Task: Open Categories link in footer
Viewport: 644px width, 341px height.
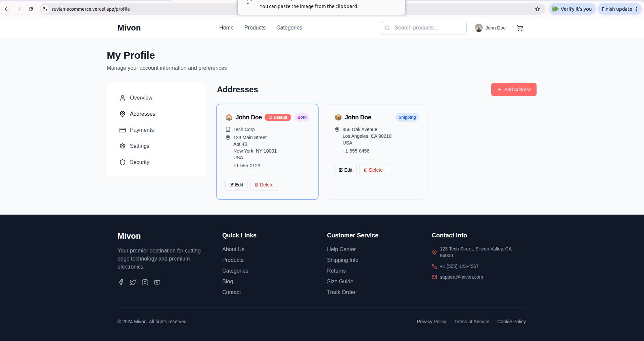Action: coord(235,271)
